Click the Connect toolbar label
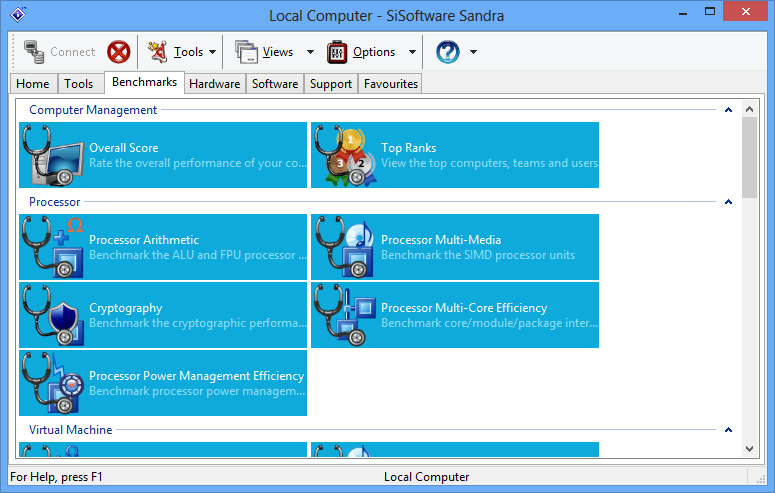 (x=73, y=52)
